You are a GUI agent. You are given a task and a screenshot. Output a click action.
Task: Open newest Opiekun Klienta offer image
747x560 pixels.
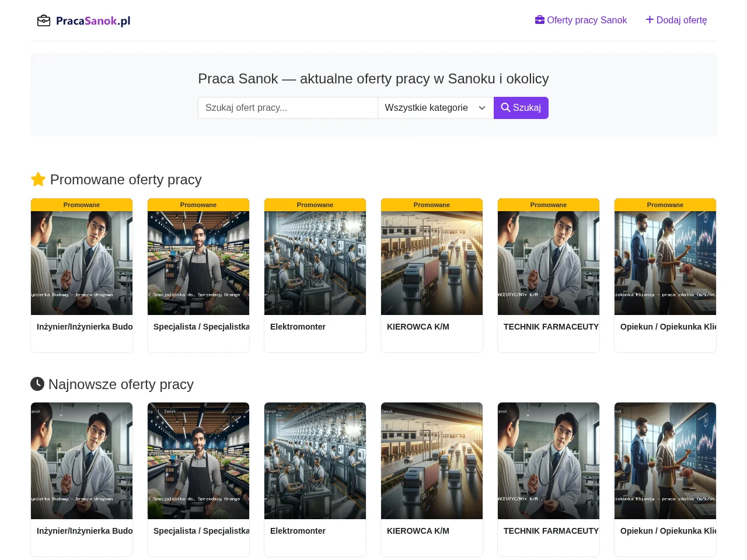coord(665,461)
